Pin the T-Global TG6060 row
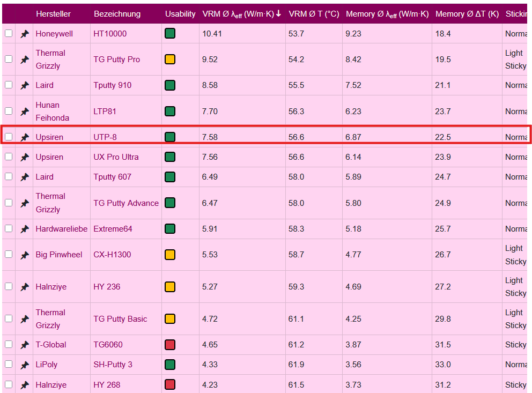Viewport: 532px width, 393px height. [x=25, y=345]
